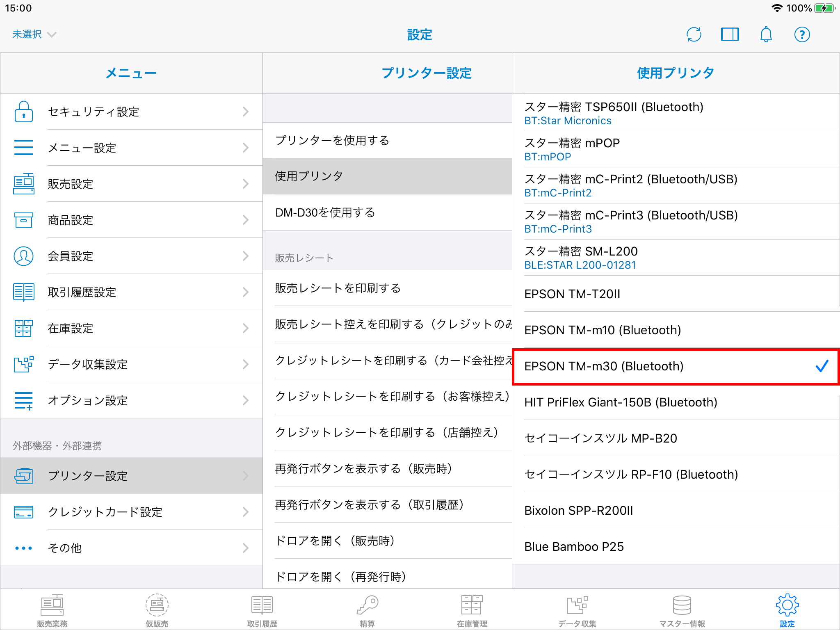Open マスター情報 database tab
The image size is (840, 630).
click(682, 611)
